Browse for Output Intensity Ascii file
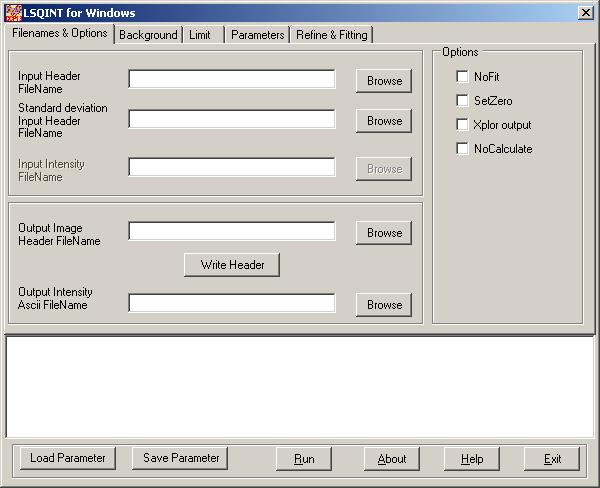Image resolution: width=600 pixels, height=488 pixels. 384,305
